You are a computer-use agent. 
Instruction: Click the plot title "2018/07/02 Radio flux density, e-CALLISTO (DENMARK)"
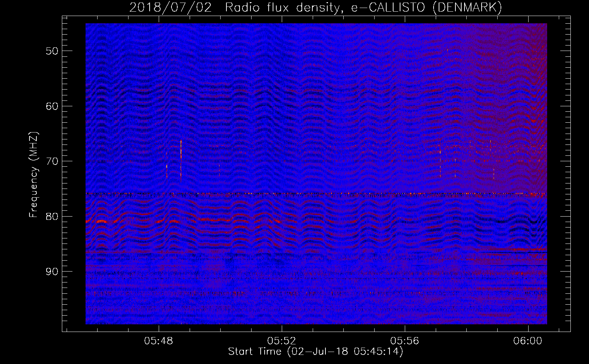(316, 7)
